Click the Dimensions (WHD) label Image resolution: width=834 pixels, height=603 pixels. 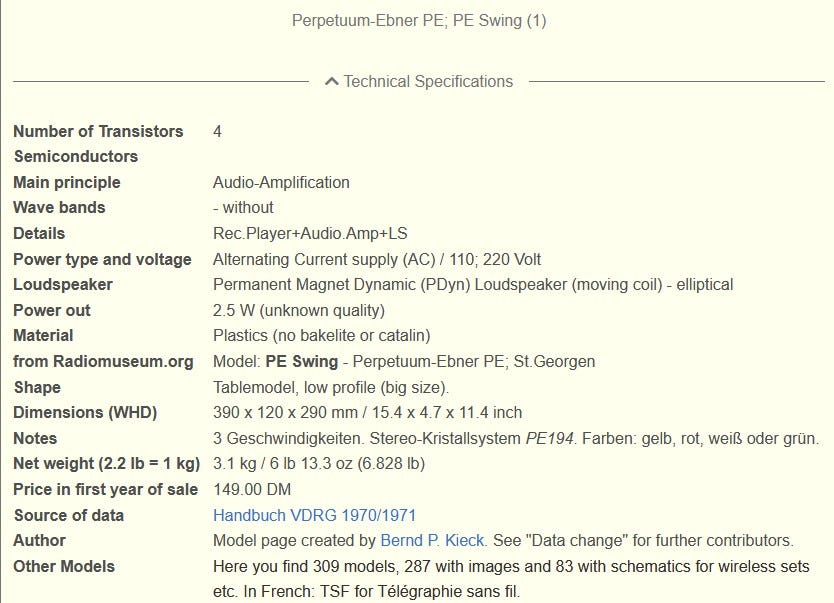pos(85,412)
